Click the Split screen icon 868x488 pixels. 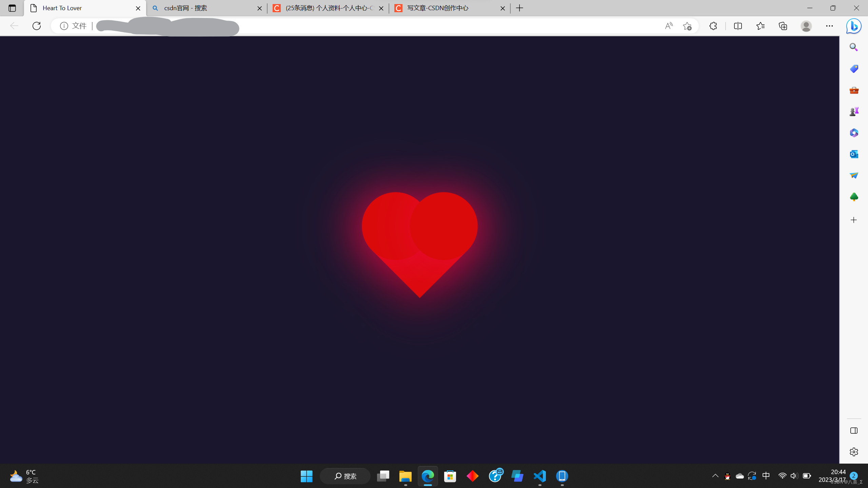(738, 26)
